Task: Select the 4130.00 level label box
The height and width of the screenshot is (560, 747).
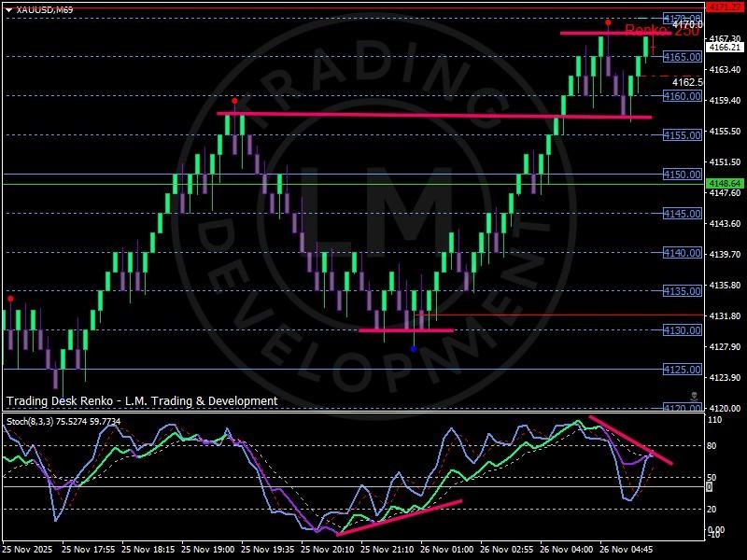Action: click(x=682, y=330)
